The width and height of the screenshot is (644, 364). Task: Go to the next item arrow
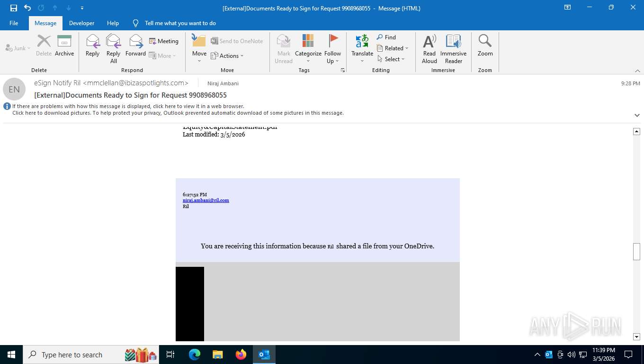69,8
